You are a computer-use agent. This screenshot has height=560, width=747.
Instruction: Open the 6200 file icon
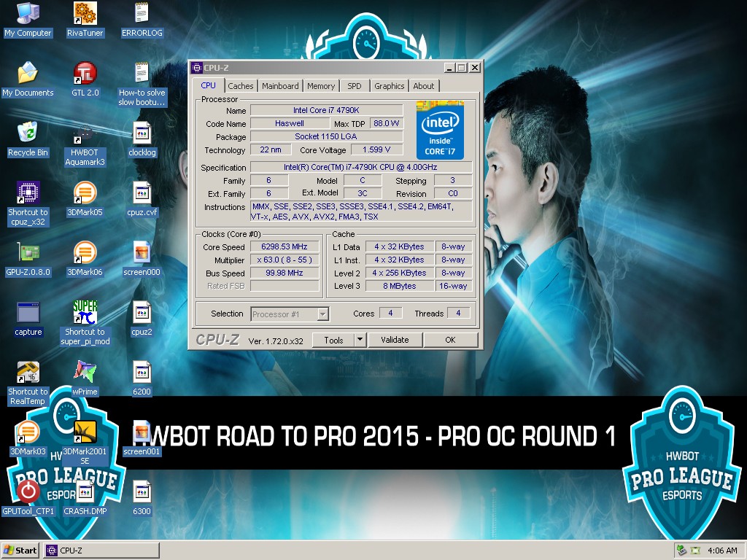coord(142,378)
